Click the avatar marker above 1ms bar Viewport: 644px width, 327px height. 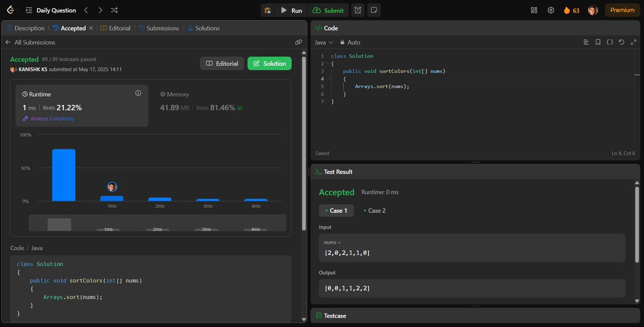[112, 187]
